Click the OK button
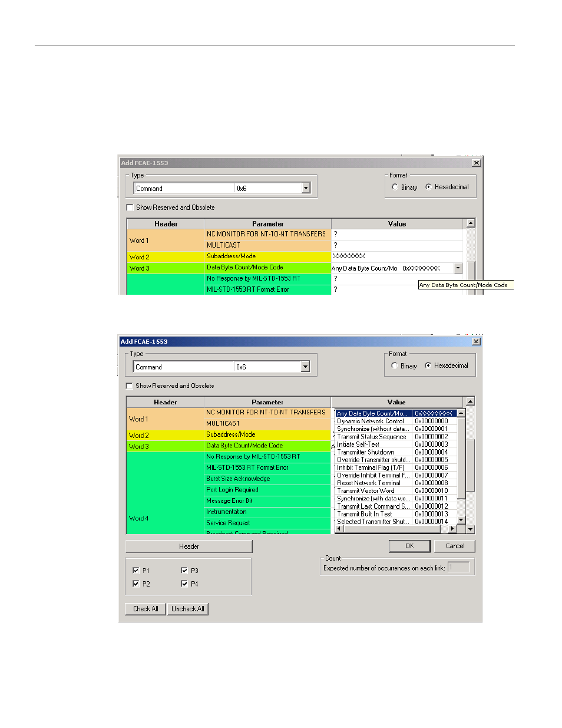 (409, 546)
